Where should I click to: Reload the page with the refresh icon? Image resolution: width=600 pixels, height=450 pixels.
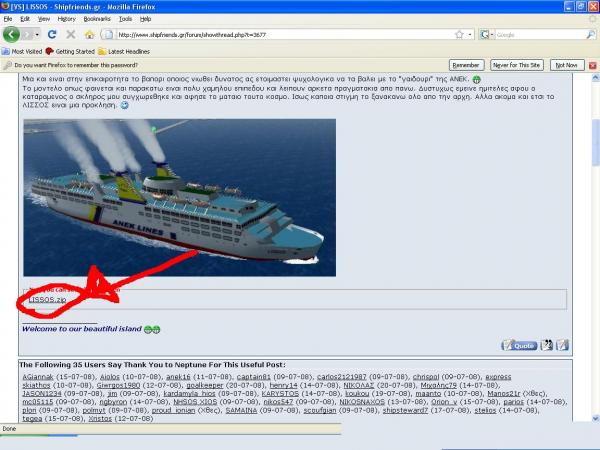[52, 34]
